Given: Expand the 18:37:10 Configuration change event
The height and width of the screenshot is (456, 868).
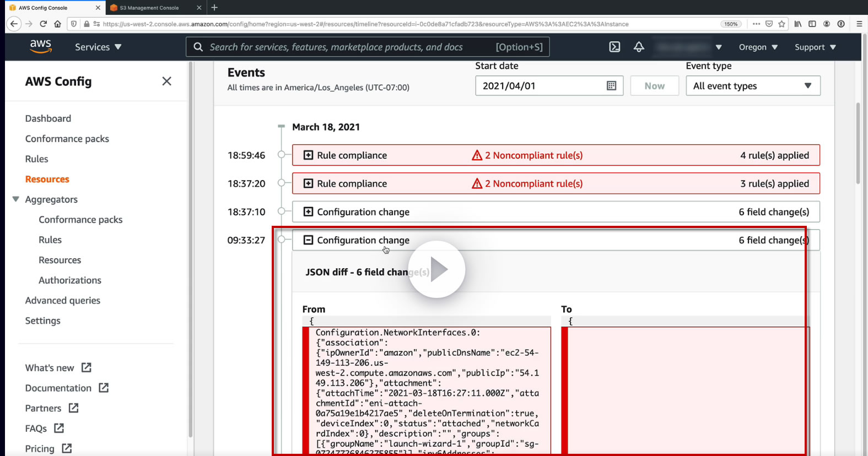Looking at the screenshot, I should [309, 211].
